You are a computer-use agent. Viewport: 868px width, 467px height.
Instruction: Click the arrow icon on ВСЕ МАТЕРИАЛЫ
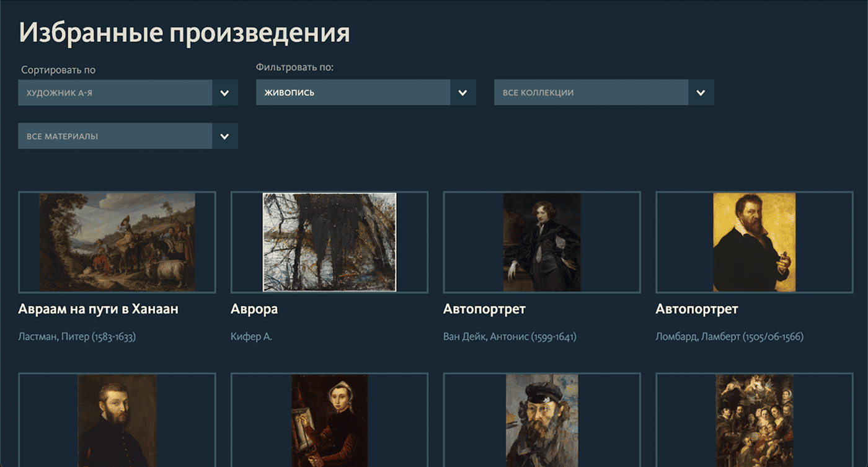click(x=224, y=136)
